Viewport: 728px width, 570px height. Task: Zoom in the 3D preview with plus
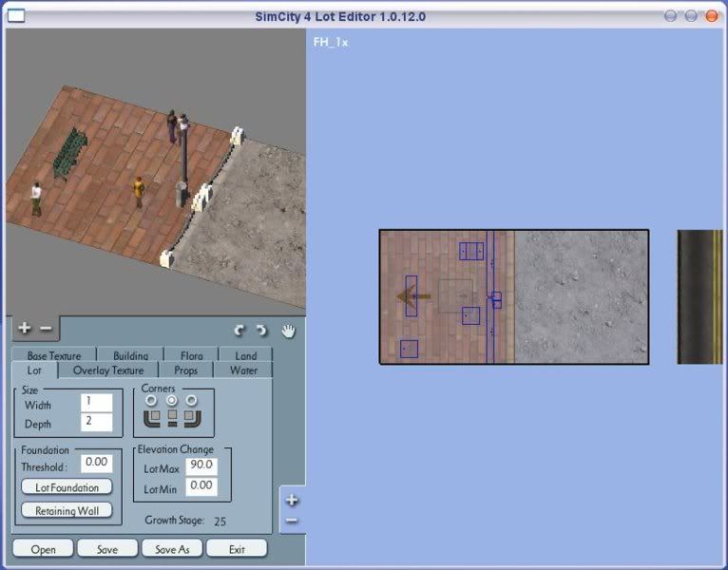pyautogui.click(x=24, y=328)
